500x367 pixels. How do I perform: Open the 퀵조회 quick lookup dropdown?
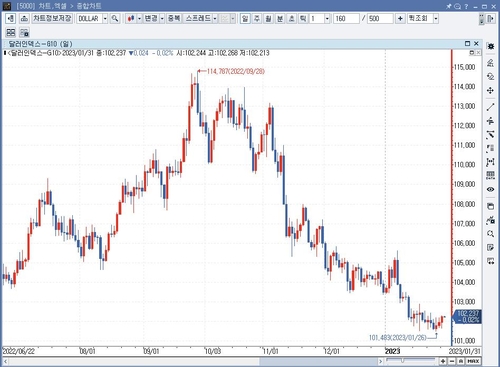436,18
